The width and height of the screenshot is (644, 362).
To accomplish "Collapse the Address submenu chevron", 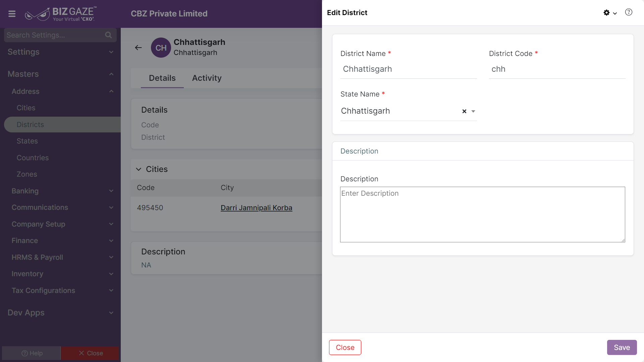I will pyautogui.click(x=111, y=92).
